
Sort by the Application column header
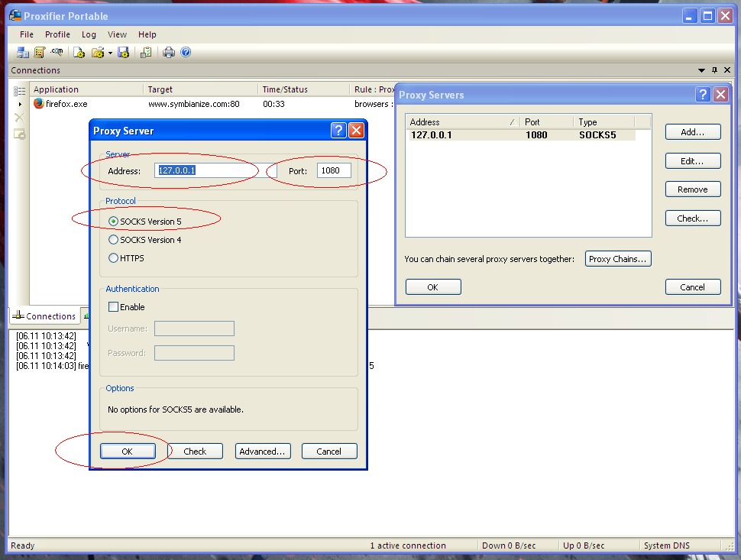coord(86,89)
